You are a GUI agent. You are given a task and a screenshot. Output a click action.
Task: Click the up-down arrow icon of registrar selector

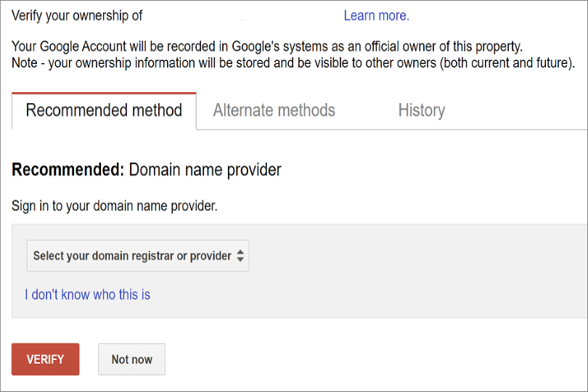[x=240, y=256]
